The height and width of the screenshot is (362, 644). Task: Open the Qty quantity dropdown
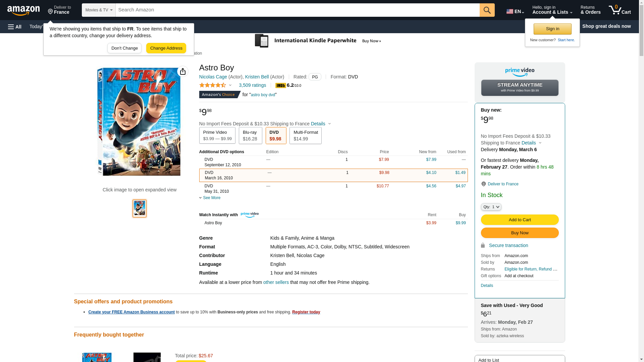(x=491, y=207)
